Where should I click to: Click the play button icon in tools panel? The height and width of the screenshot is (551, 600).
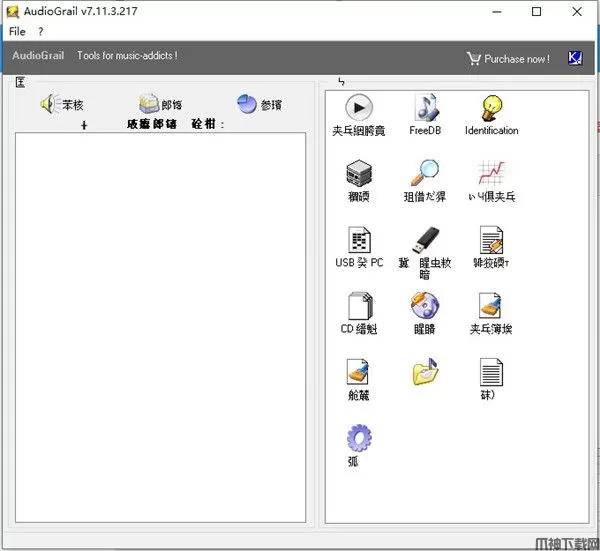coord(358,107)
